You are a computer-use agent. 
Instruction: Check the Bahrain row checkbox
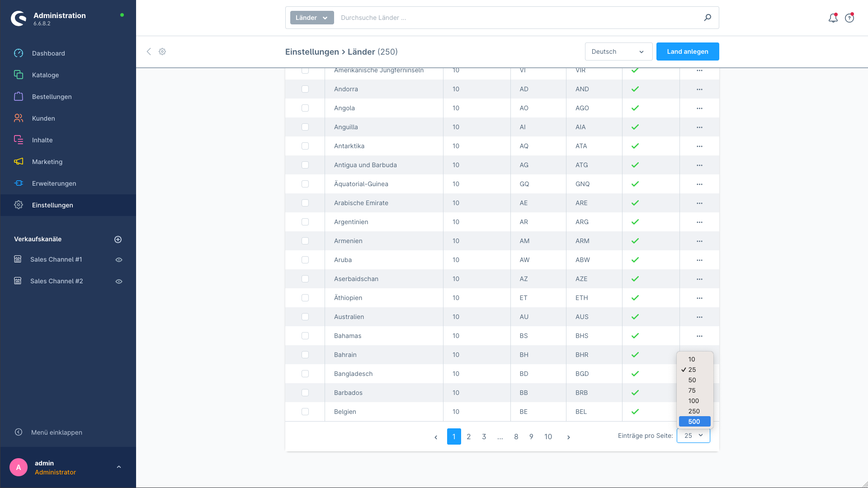point(305,355)
